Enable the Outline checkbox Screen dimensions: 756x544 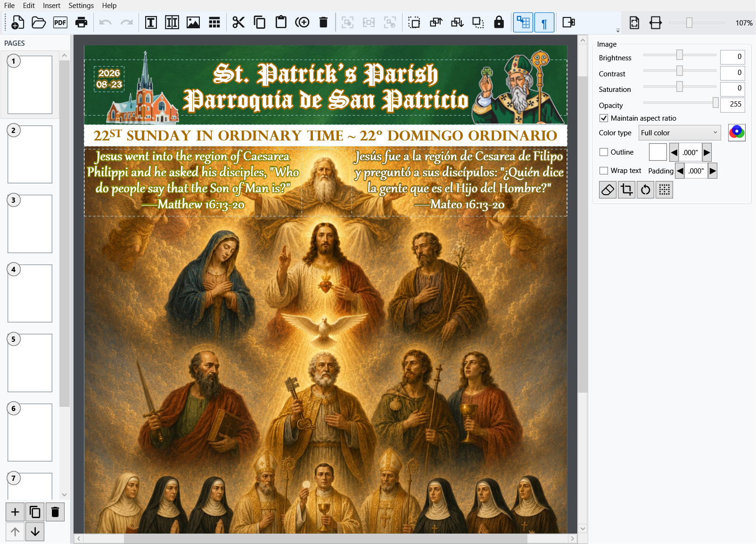point(604,152)
